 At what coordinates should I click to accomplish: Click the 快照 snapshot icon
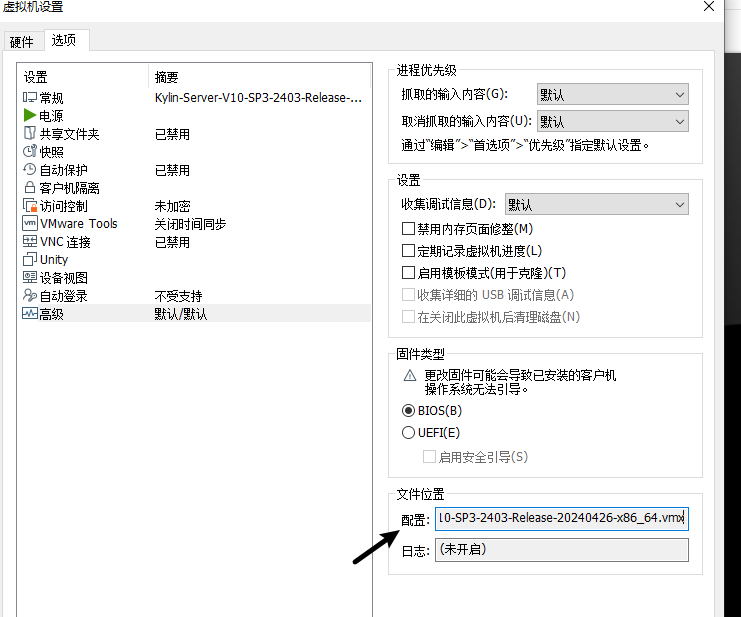click(x=30, y=151)
